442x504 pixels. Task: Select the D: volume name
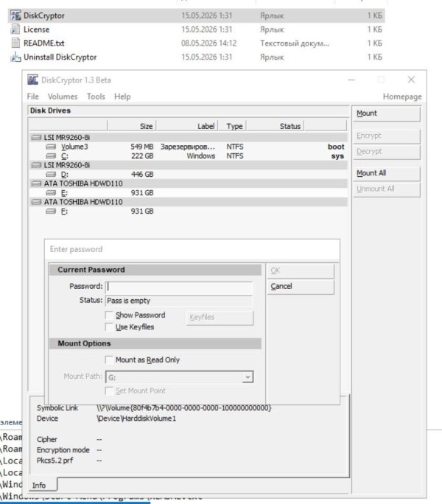click(65, 175)
